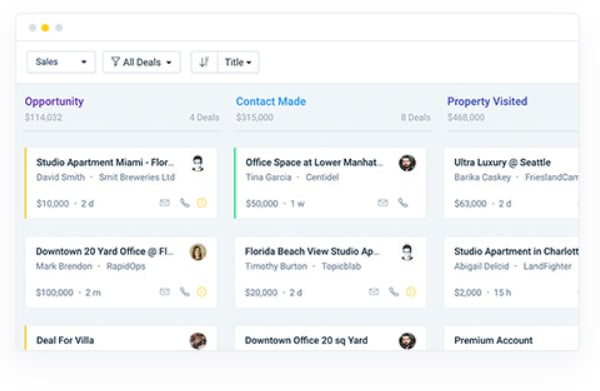This screenshot has height=391, width=600.
Task: Click the $100,000 deal amount
Action: point(54,293)
